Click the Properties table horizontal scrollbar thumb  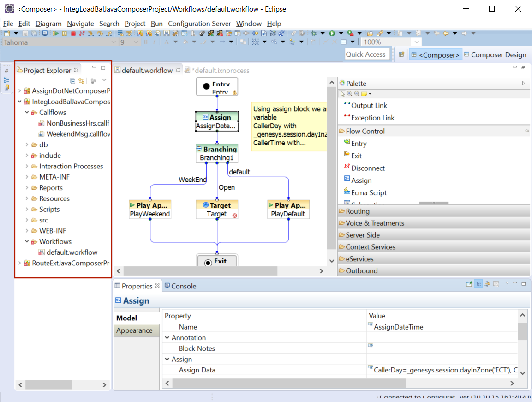[289, 383]
